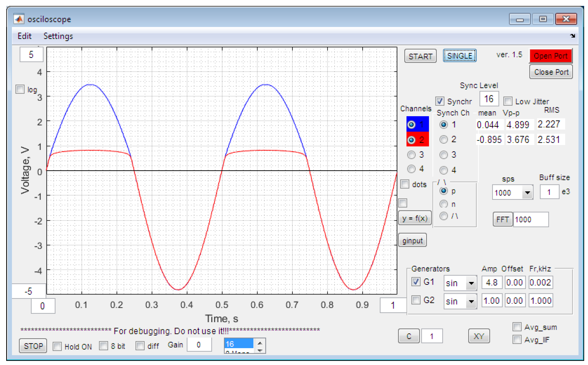Enable the Low Jitter checkbox
Image resolution: width=588 pixels, height=365 pixels.
(x=508, y=101)
